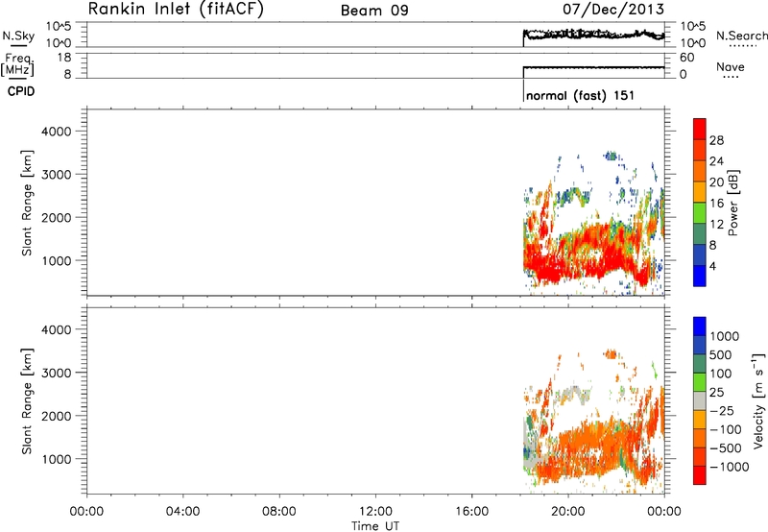Click the 'CPID' label

(21, 91)
